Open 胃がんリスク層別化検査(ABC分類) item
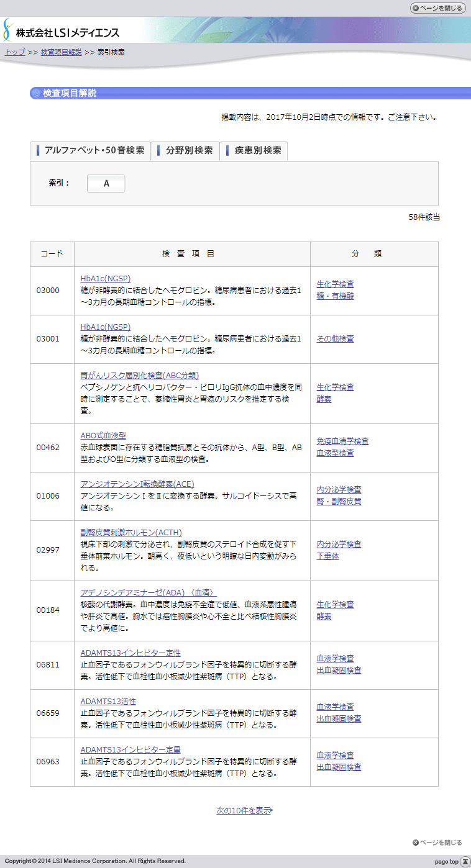471x868 pixels. (x=139, y=375)
